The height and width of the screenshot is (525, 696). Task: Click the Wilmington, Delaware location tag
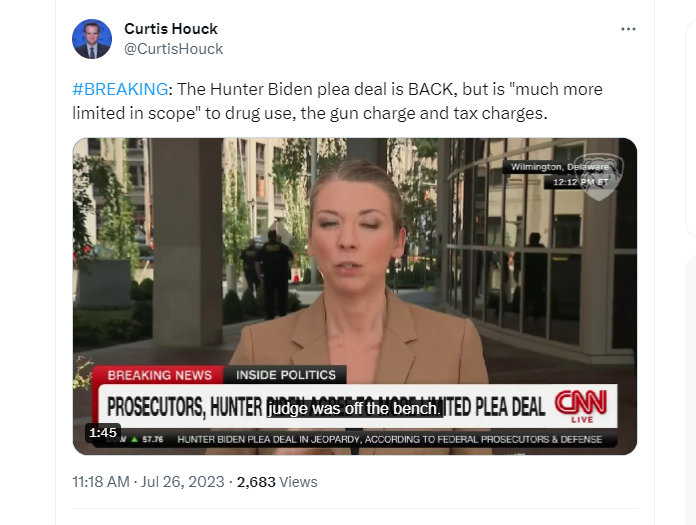[x=560, y=167]
